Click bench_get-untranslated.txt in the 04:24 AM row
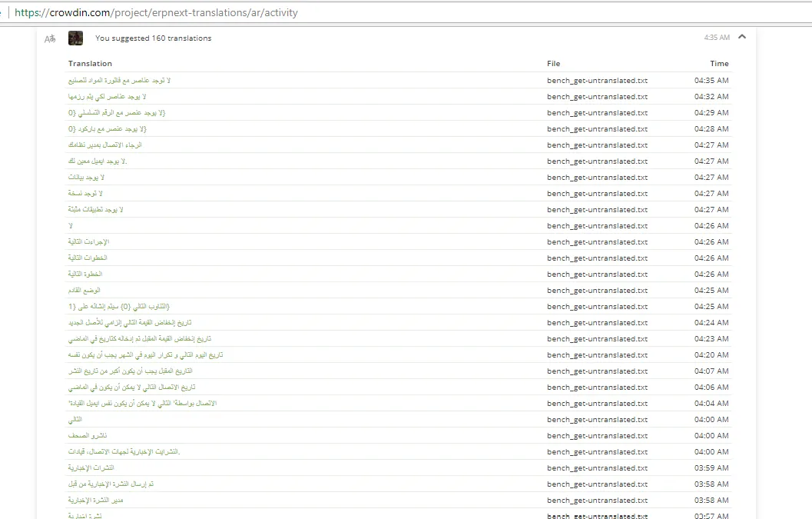Viewport: 812px width, 519px height. click(597, 322)
